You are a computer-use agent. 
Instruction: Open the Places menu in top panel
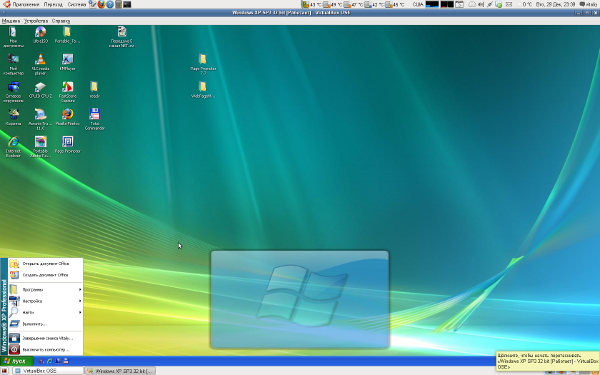pos(53,4)
